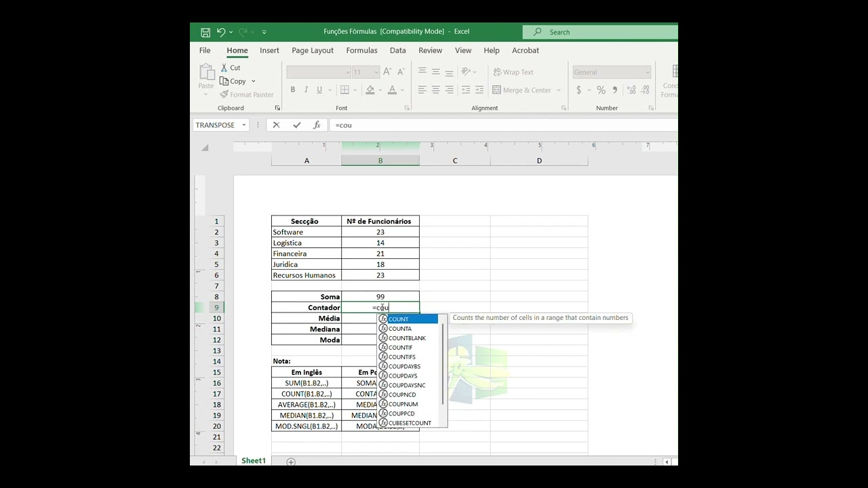Open the Copy options dropdown arrow
Screen dimensions: 868x488
[x=254, y=81]
